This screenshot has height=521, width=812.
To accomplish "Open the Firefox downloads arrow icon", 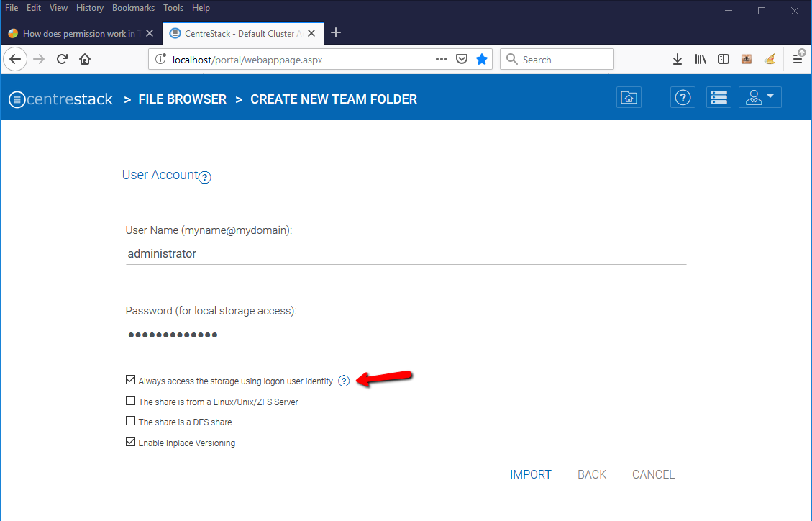I will 677,60.
